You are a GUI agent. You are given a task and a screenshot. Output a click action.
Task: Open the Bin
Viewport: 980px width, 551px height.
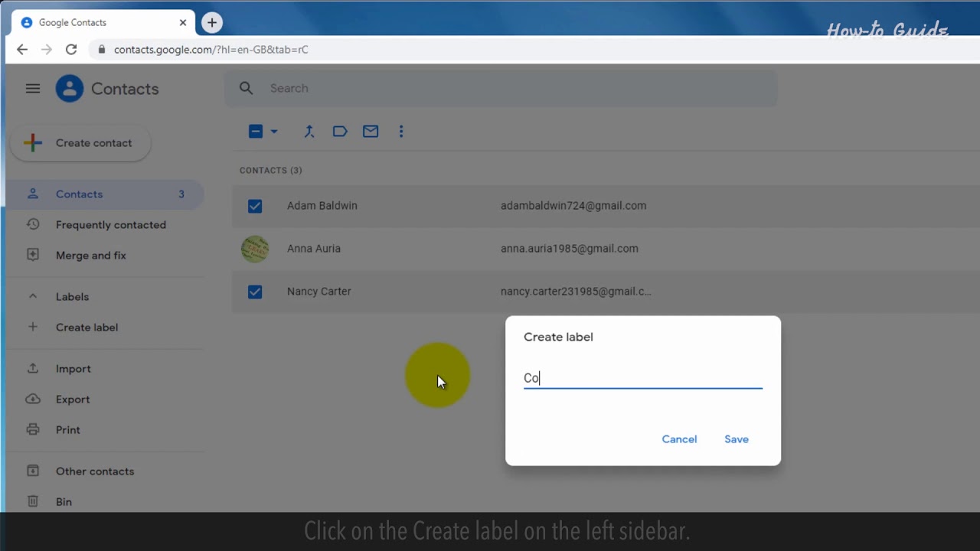click(106, 502)
